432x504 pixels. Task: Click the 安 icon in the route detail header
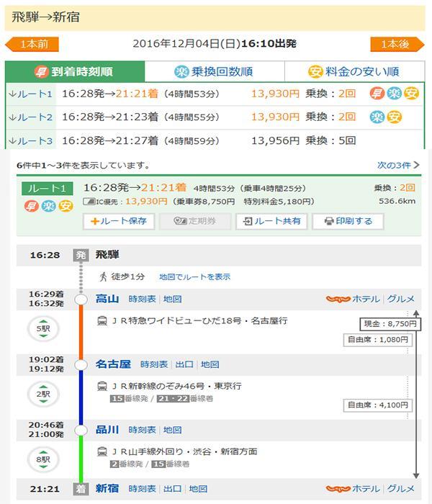[66, 207]
